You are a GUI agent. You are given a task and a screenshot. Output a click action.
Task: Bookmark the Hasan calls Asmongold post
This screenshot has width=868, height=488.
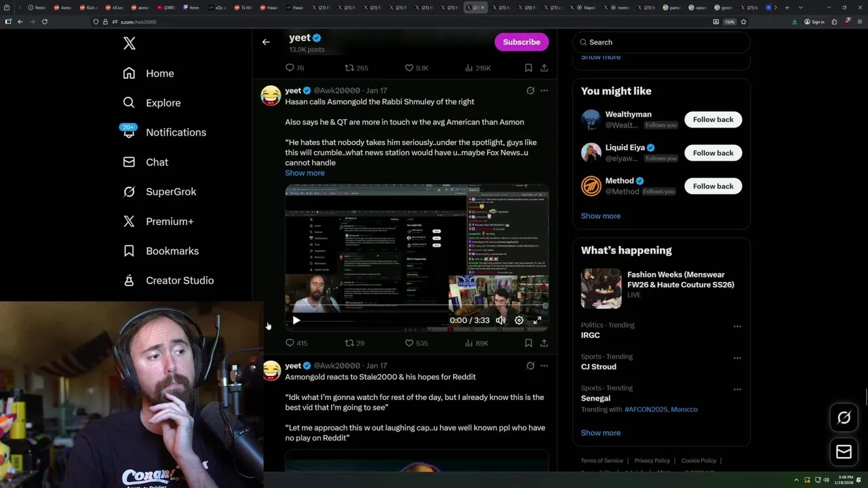(x=528, y=343)
